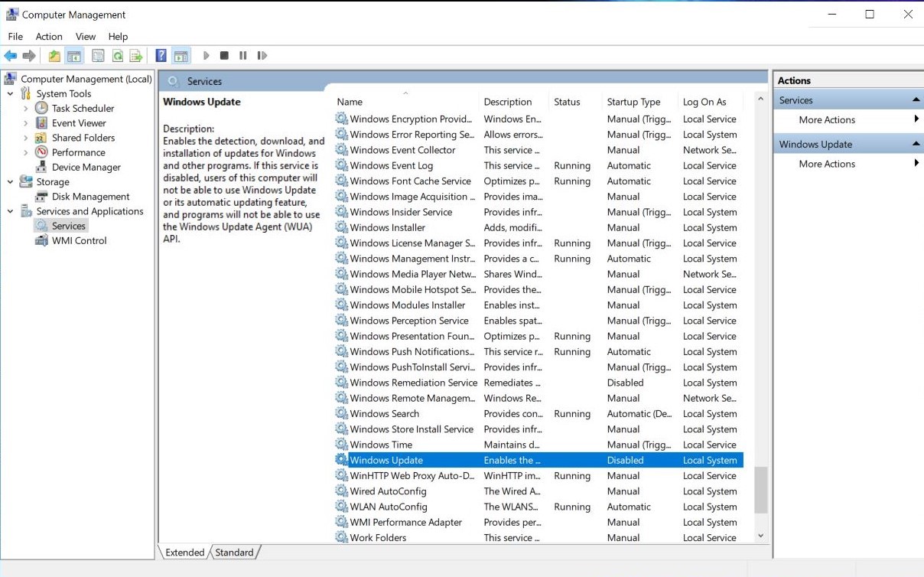Click gear icon of Windows Installer service
This screenshot has height=577, width=924.
[341, 227]
